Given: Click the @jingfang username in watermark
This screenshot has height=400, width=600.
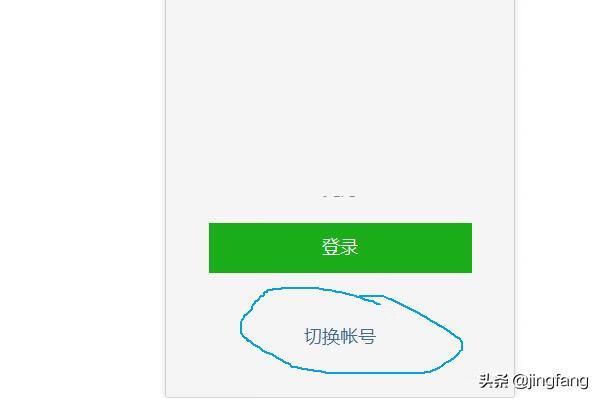Looking at the screenshot, I should (x=551, y=381).
